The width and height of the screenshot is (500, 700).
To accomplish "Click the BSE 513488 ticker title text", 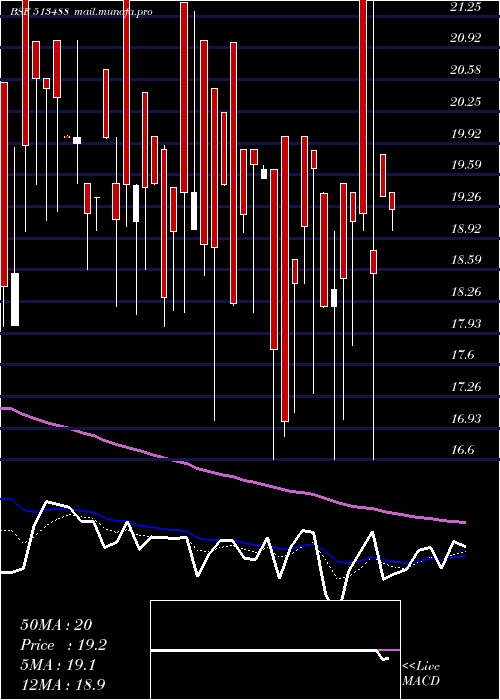I will coord(40,12).
